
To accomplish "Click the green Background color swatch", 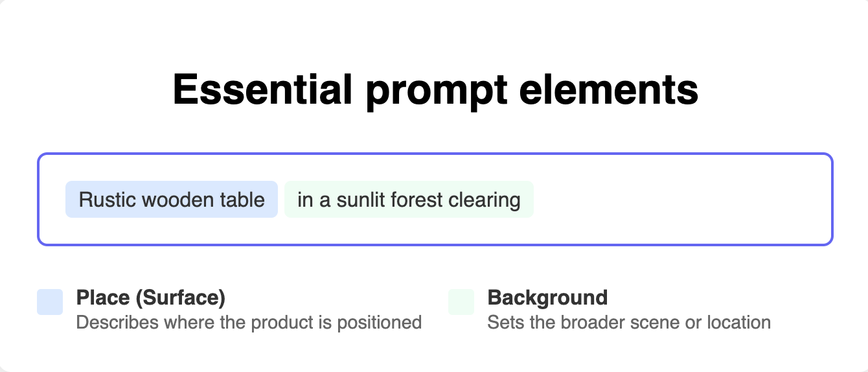I will [x=461, y=302].
